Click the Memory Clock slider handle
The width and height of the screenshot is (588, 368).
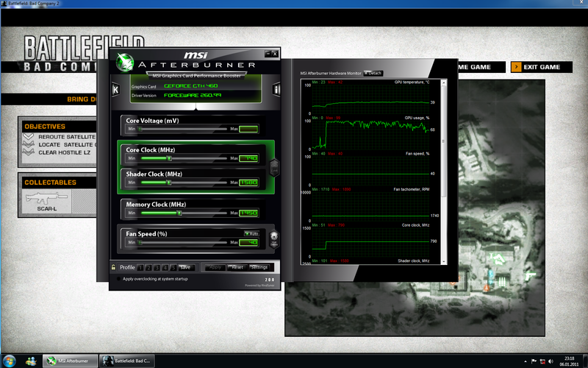pos(179,213)
